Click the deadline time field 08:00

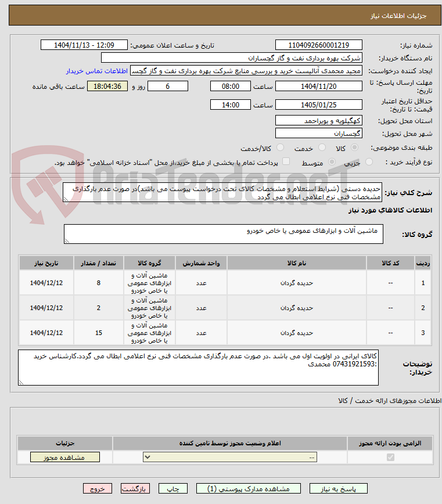(x=230, y=86)
